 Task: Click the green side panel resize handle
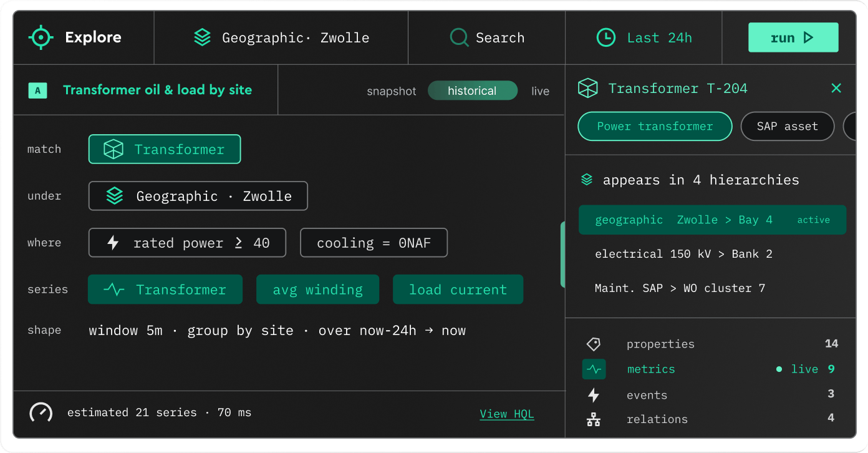click(x=563, y=255)
